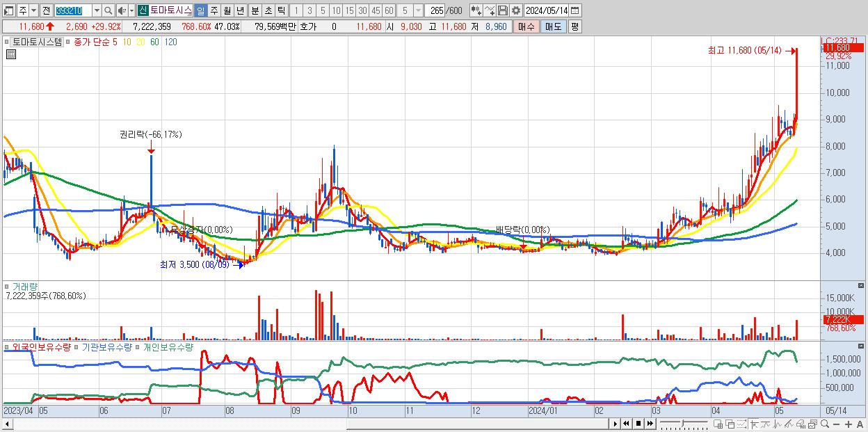Switch to weekly 주 period
This screenshot has width=868, height=432.
214,10
